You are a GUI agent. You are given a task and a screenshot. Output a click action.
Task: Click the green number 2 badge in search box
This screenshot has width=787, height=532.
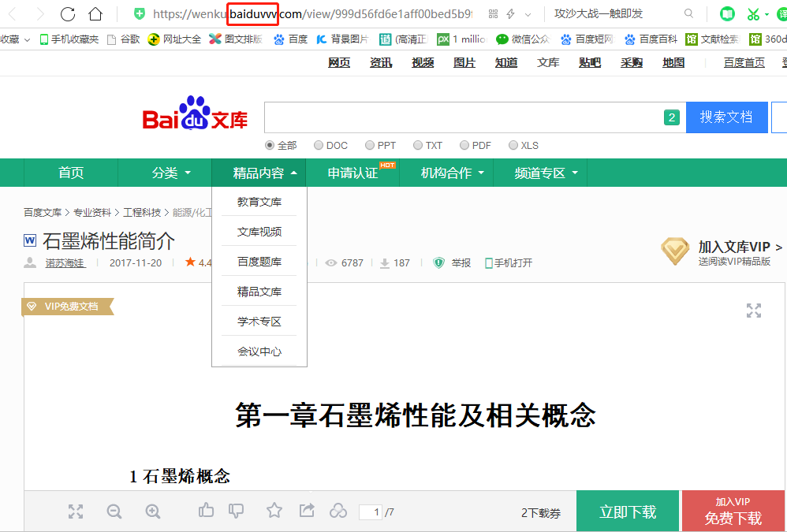coord(672,118)
